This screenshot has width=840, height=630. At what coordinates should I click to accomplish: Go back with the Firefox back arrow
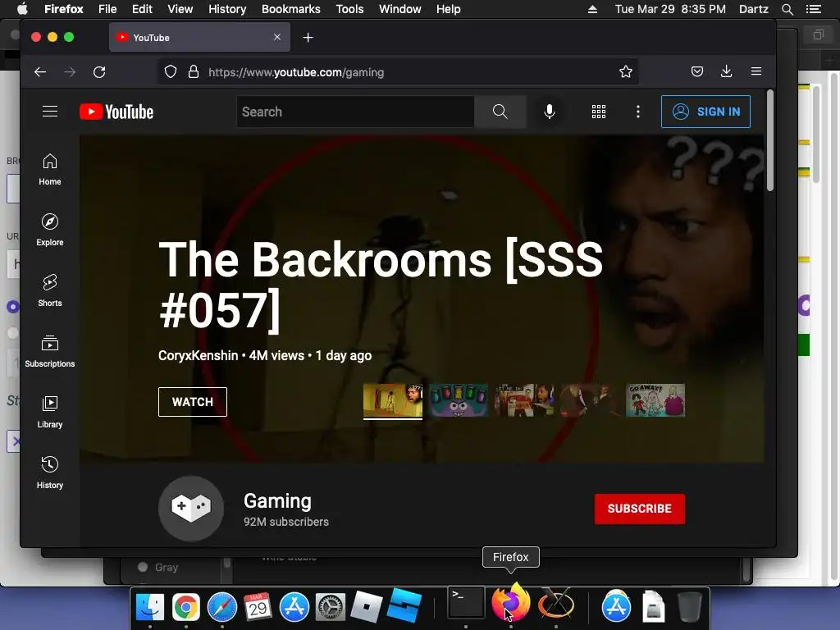[x=40, y=72]
